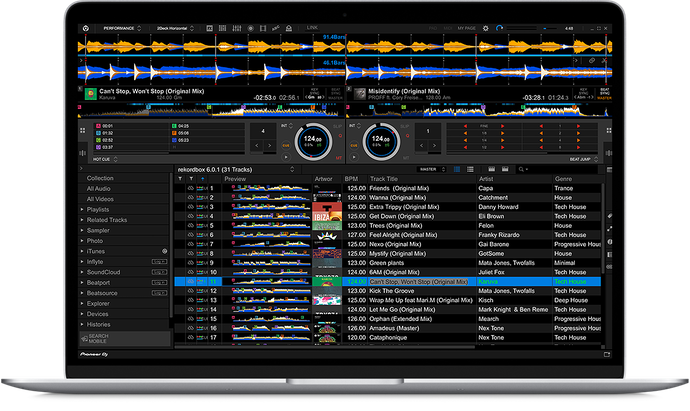Toggle KEY SYNC on deck 1
Screen dimensions: 690x411
point(314,93)
